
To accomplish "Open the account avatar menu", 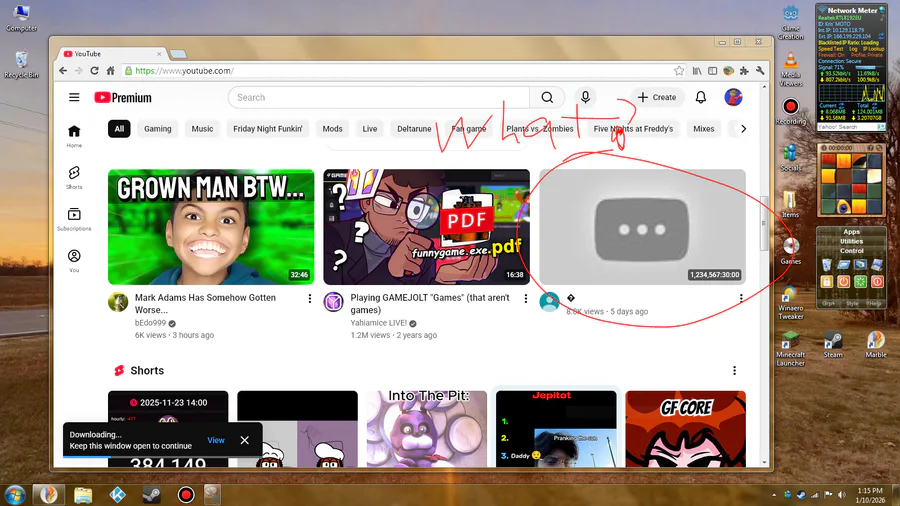I will click(733, 98).
